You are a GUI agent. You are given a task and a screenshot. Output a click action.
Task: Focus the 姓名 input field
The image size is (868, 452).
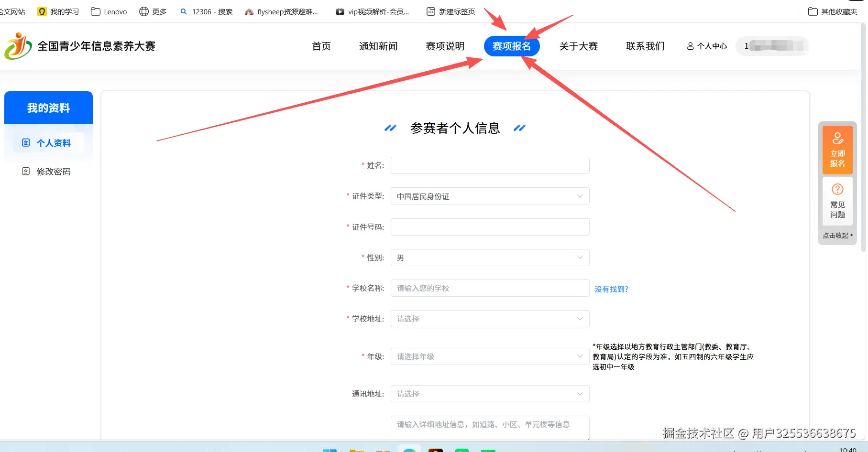coord(490,165)
